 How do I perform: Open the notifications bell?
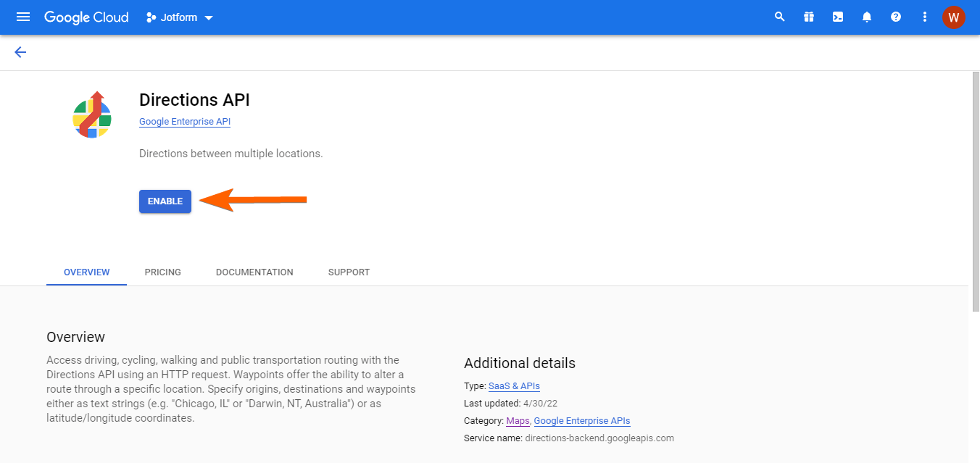pos(867,17)
